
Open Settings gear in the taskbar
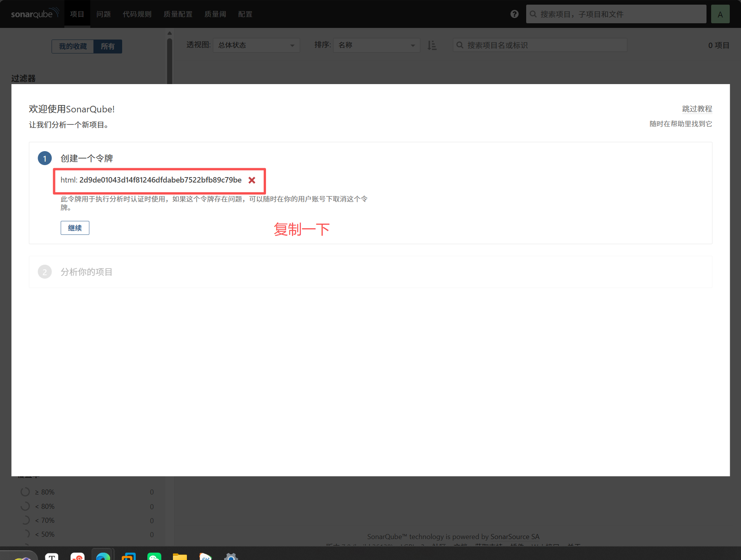tap(231, 556)
